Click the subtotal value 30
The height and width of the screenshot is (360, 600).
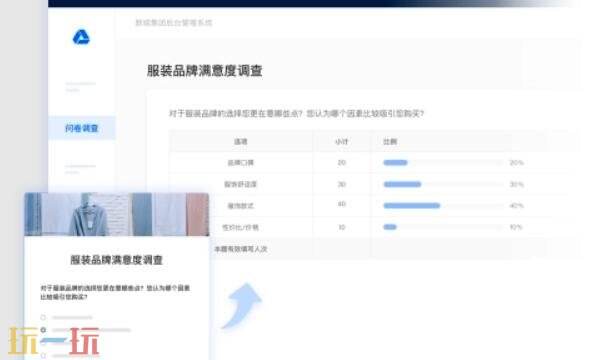click(341, 184)
